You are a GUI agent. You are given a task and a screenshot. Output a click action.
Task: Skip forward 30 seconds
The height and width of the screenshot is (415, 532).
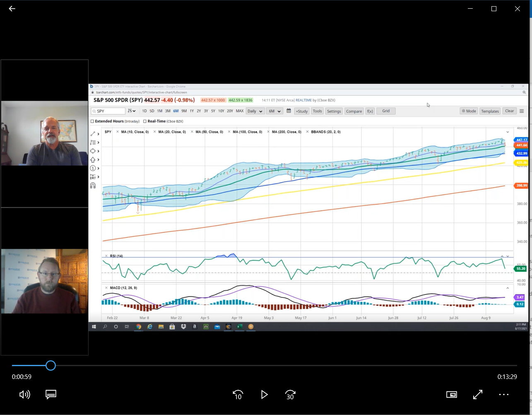pyautogui.click(x=290, y=395)
